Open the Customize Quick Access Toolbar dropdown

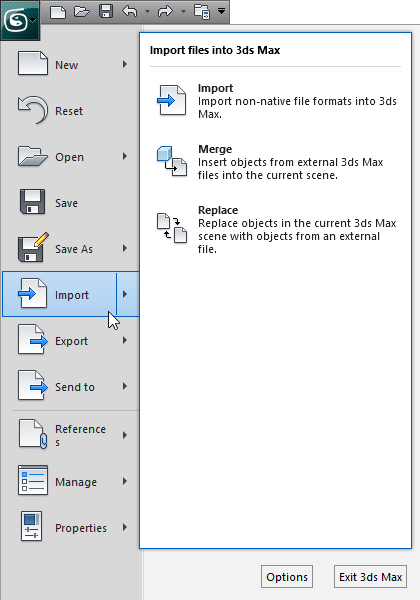pyautogui.click(x=221, y=11)
